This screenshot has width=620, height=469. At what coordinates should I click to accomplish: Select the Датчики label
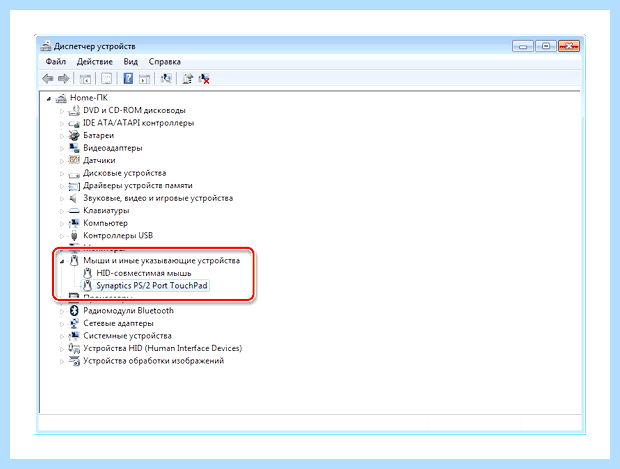99,161
